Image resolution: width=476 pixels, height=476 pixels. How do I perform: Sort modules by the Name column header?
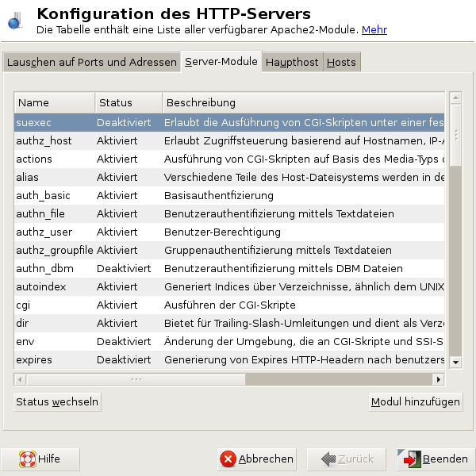(54, 103)
